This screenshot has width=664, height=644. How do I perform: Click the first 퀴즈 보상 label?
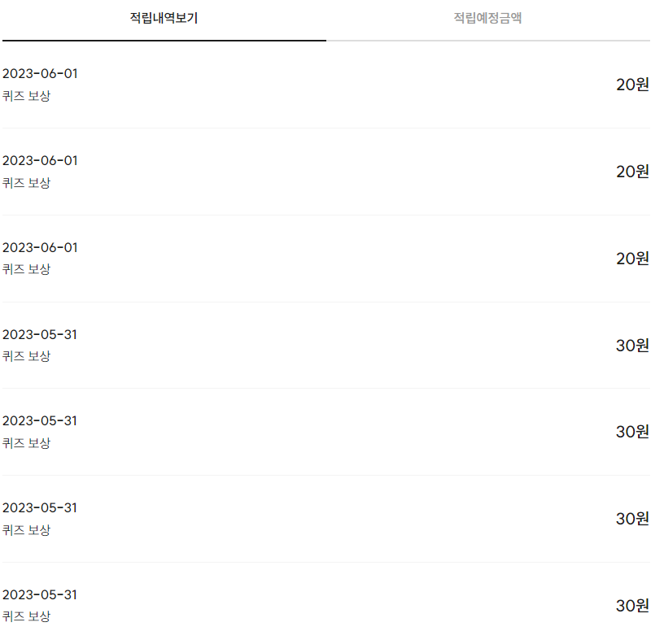26,94
